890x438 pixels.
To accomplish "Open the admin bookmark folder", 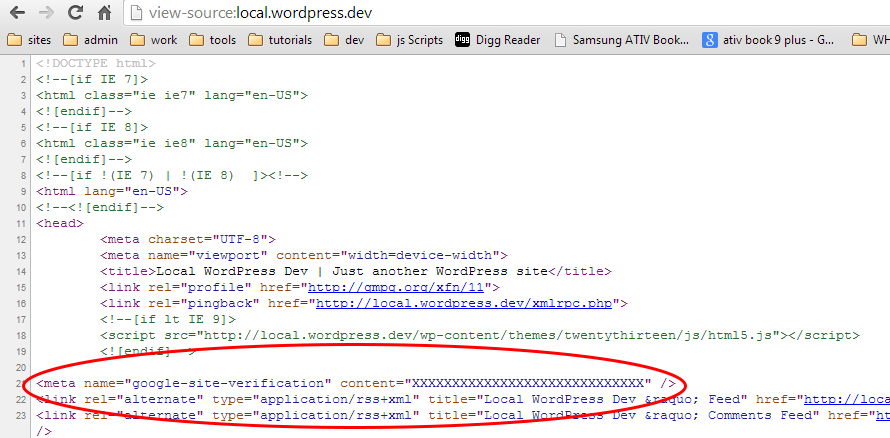I will pyautogui.click(x=91, y=40).
